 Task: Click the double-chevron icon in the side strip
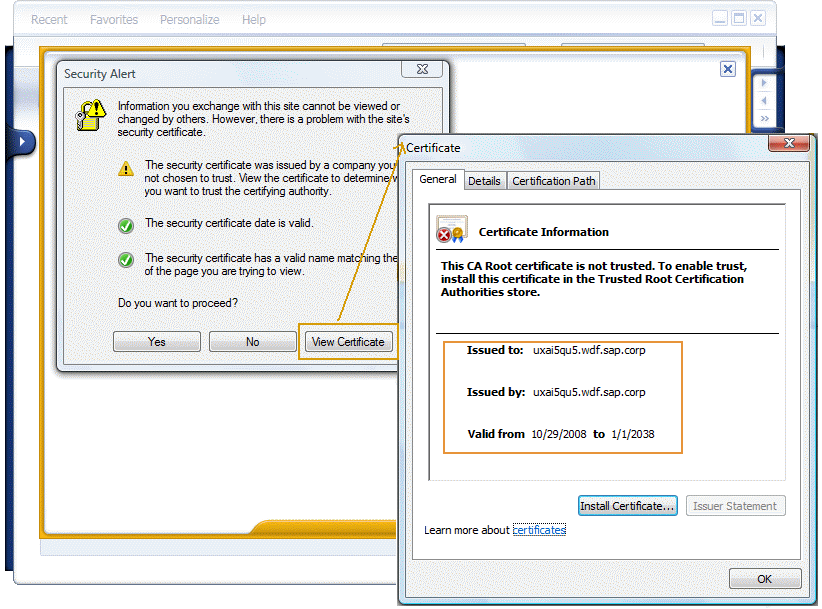click(x=764, y=118)
